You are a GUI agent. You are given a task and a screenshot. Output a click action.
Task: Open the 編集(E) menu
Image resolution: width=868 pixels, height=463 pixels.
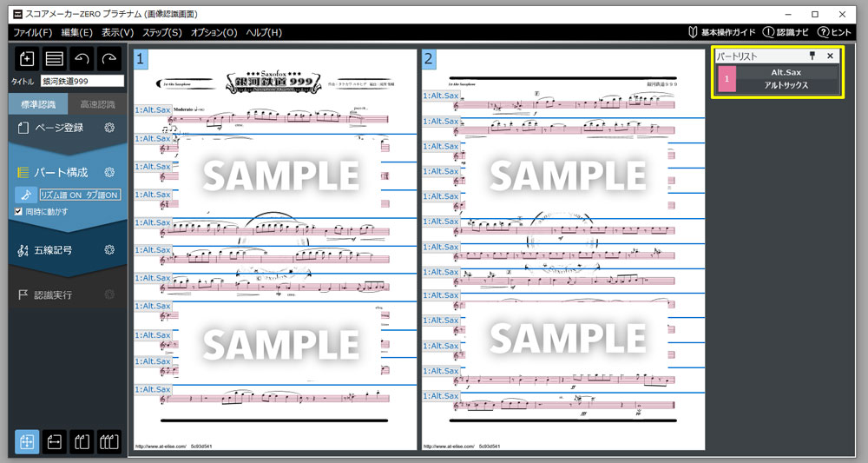[76, 32]
